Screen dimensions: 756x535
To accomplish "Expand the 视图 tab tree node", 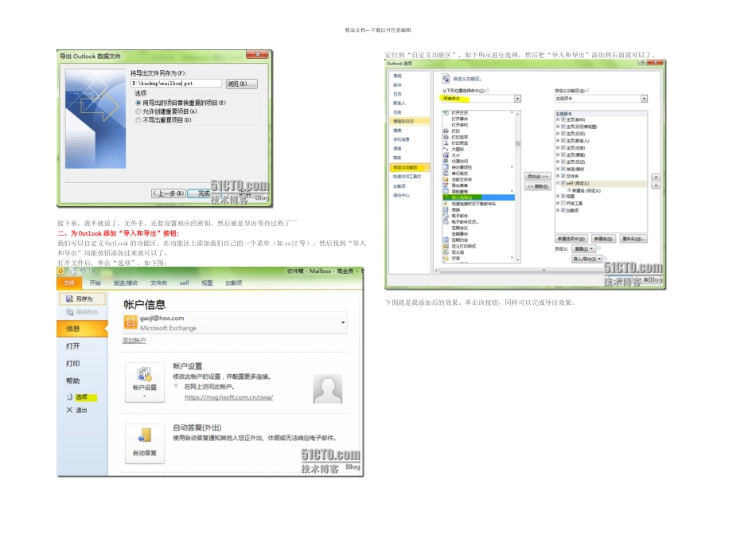I will 558,197.
